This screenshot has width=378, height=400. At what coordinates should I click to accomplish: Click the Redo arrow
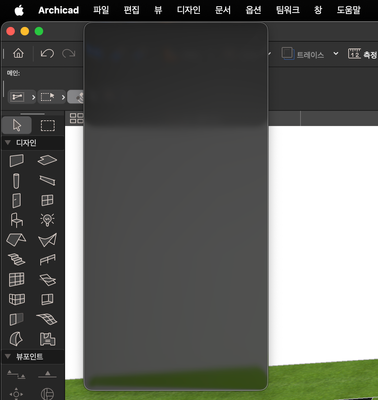pyautogui.click(x=69, y=53)
